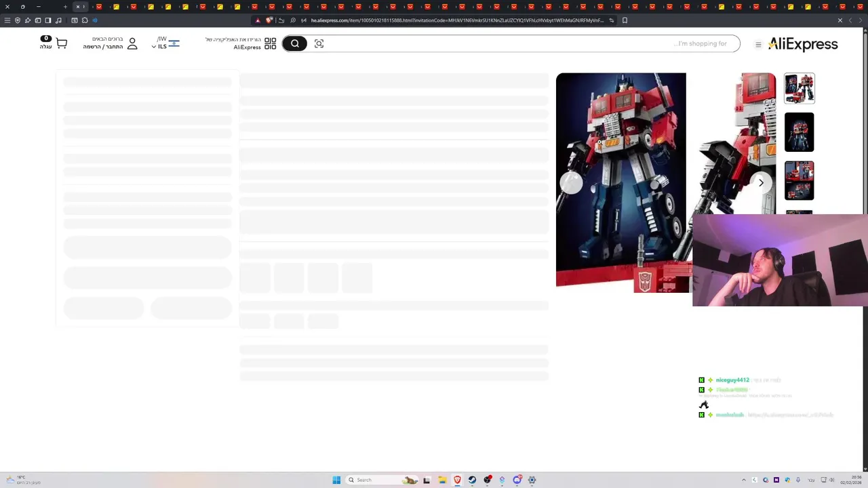The width and height of the screenshot is (868, 488).
Task: Open File Explorer from the taskbar
Action: [x=442, y=480]
